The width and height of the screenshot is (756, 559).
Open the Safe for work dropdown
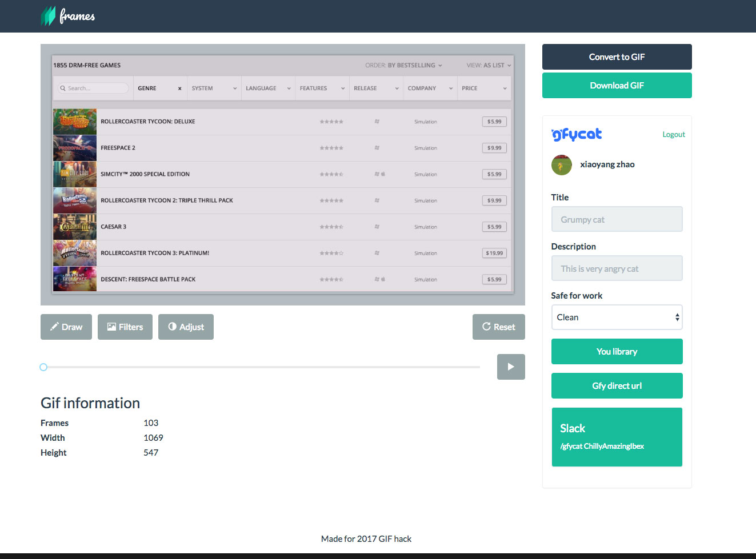click(617, 317)
